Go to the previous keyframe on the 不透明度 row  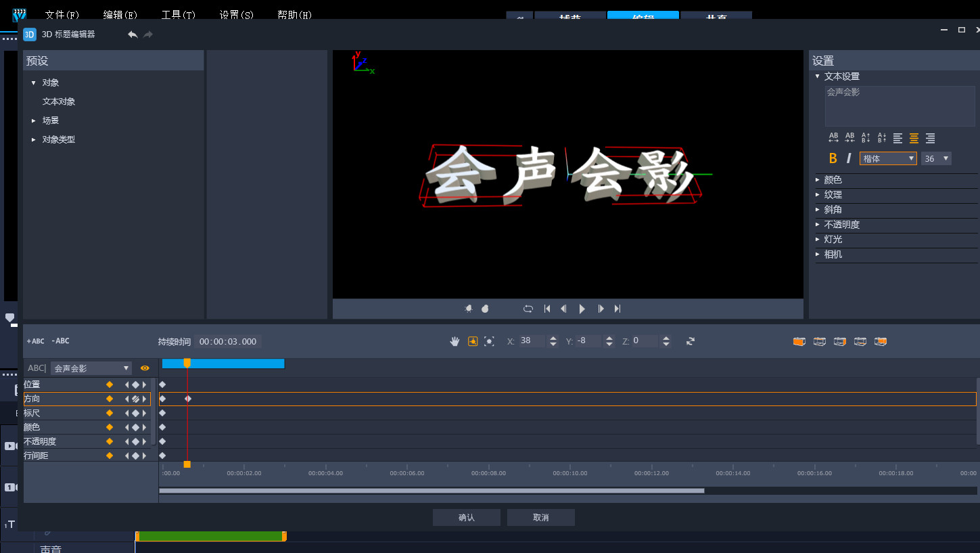coord(126,441)
